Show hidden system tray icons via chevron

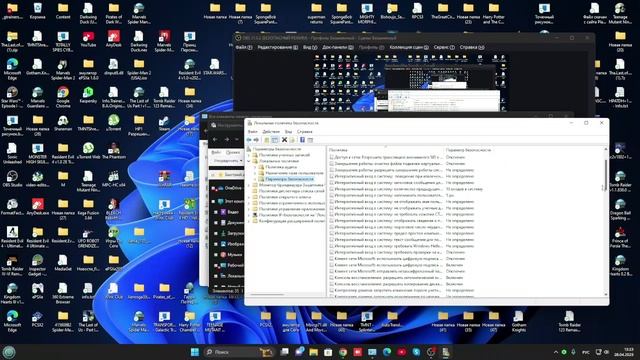point(556,352)
